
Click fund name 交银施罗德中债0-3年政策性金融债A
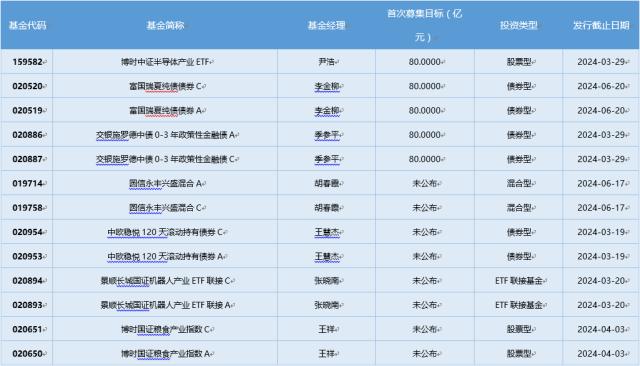click(165, 135)
